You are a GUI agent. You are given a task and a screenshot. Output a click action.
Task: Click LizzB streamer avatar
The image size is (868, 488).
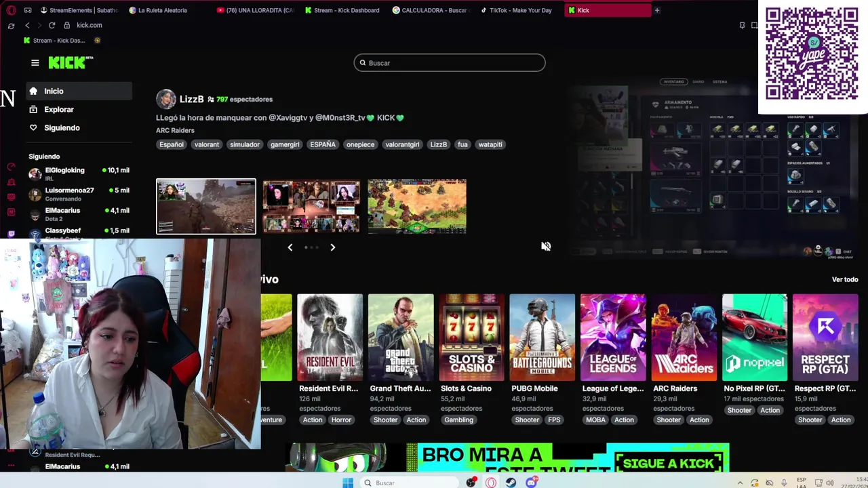click(166, 99)
